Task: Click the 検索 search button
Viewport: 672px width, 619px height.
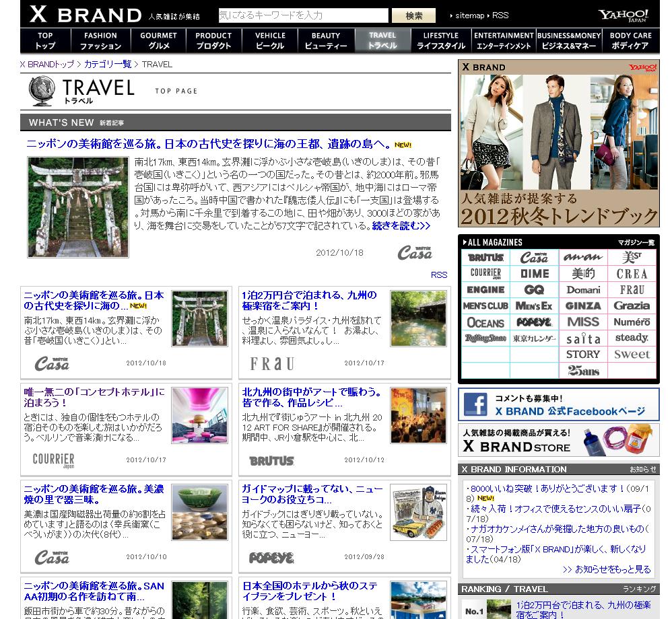Action: tap(413, 16)
